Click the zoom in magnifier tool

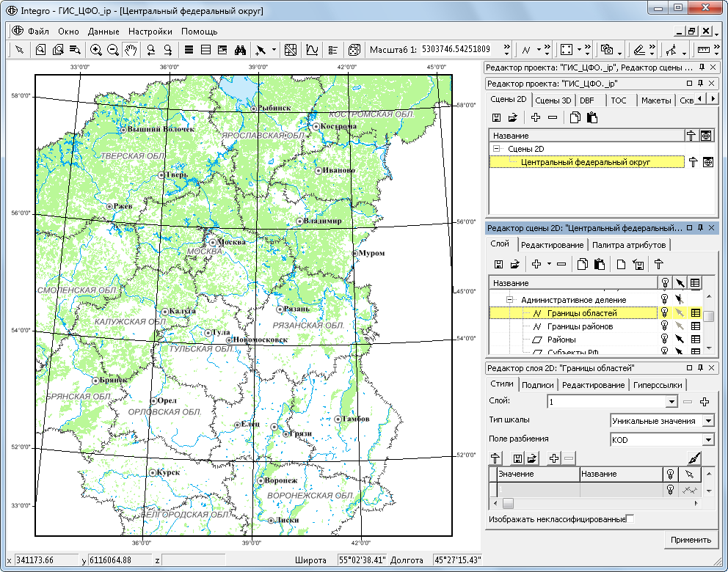95,50
